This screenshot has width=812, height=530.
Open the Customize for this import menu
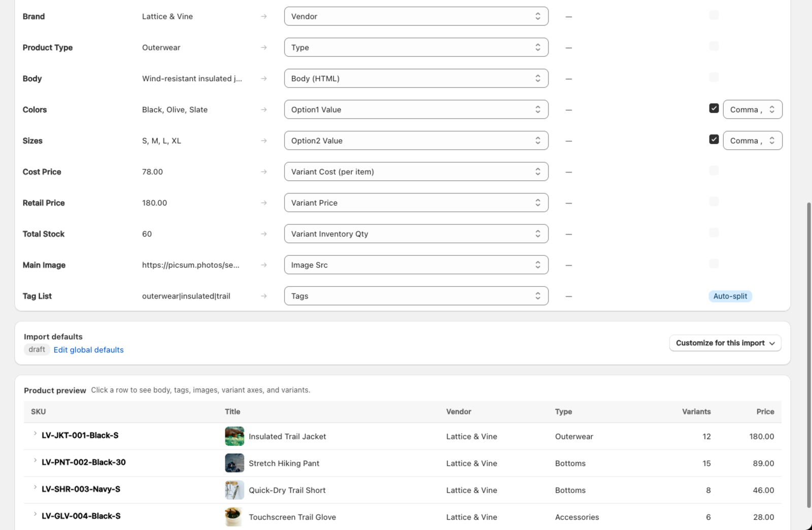[x=725, y=343]
